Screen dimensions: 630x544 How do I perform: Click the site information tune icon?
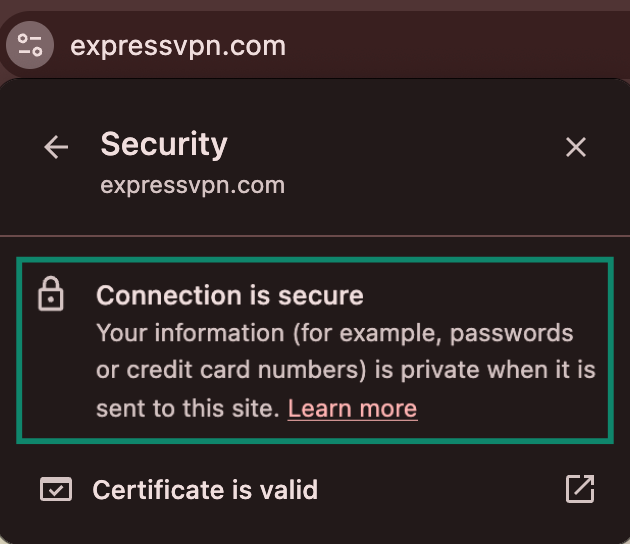pos(30,45)
